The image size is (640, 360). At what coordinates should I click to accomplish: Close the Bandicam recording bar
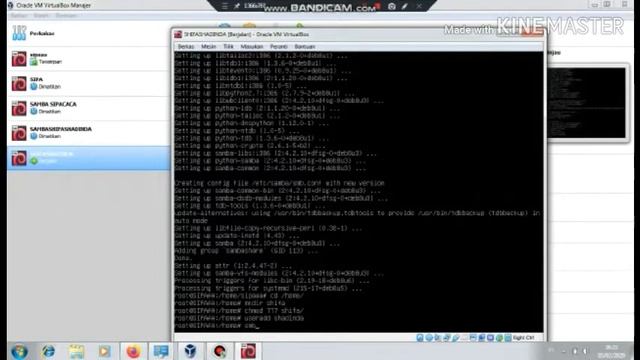click(419, 6)
